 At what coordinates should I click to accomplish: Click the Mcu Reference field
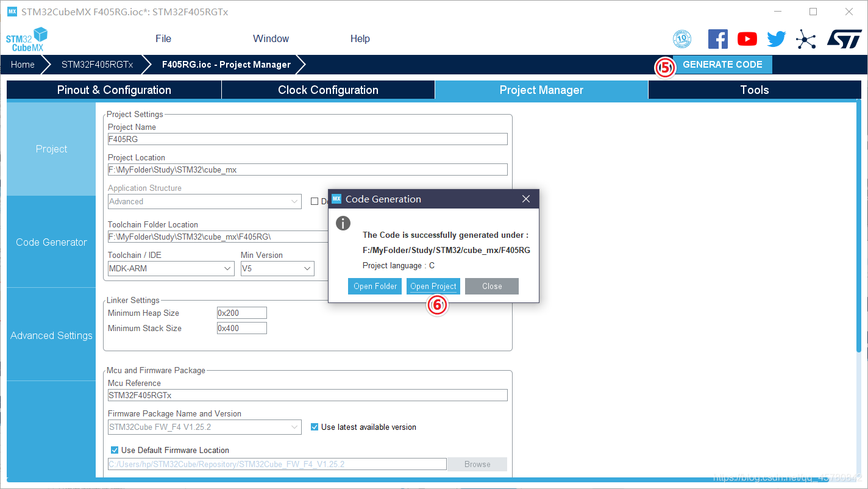pyautogui.click(x=307, y=395)
